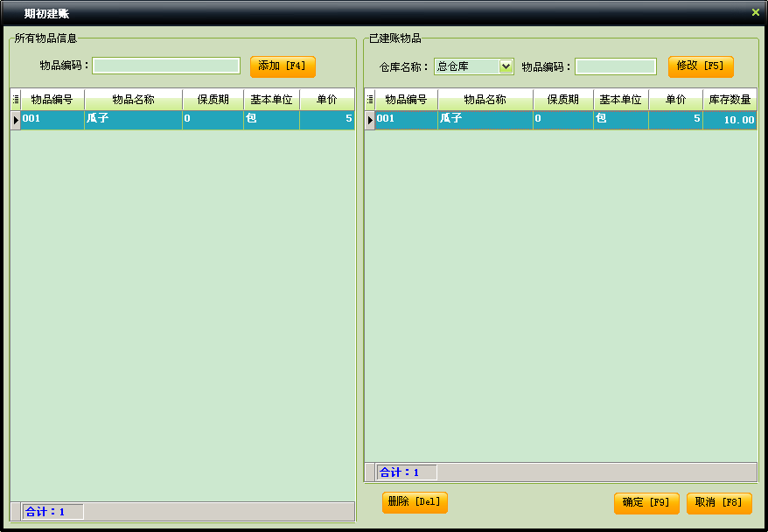Click the 删除 [Del] button
768x532 pixels.
415,502
